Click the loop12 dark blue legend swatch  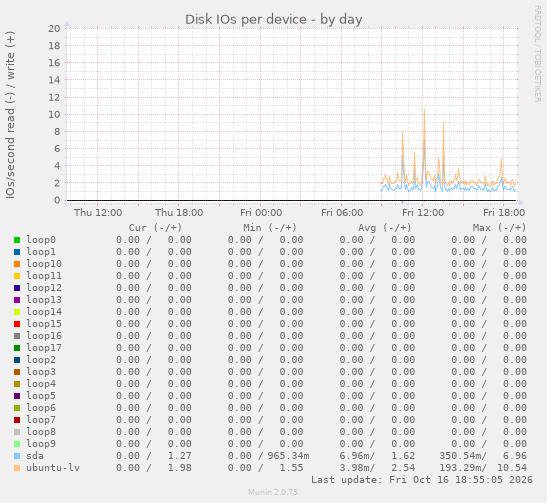pyautogui.click(x=17, y=288)
